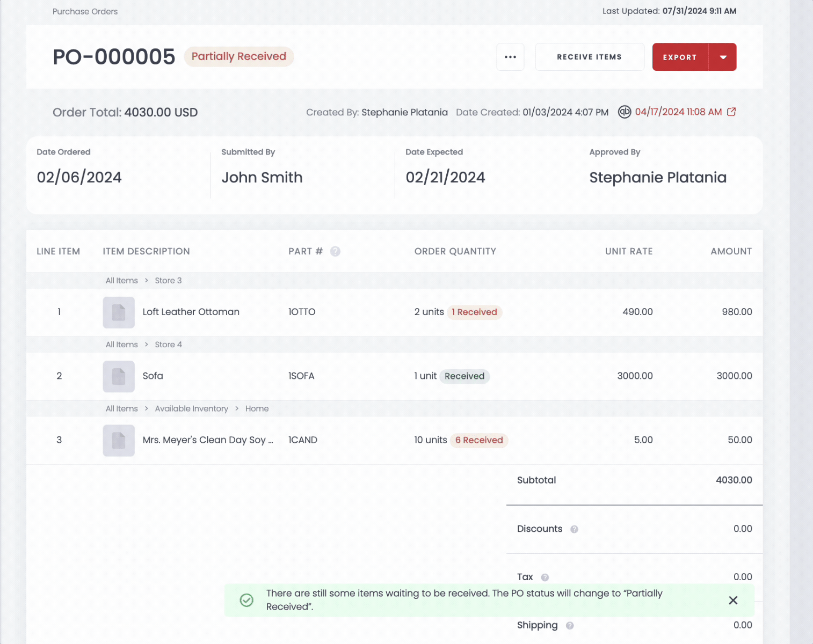
Task: Click part number 1CAND
Action: coord(303,440)
